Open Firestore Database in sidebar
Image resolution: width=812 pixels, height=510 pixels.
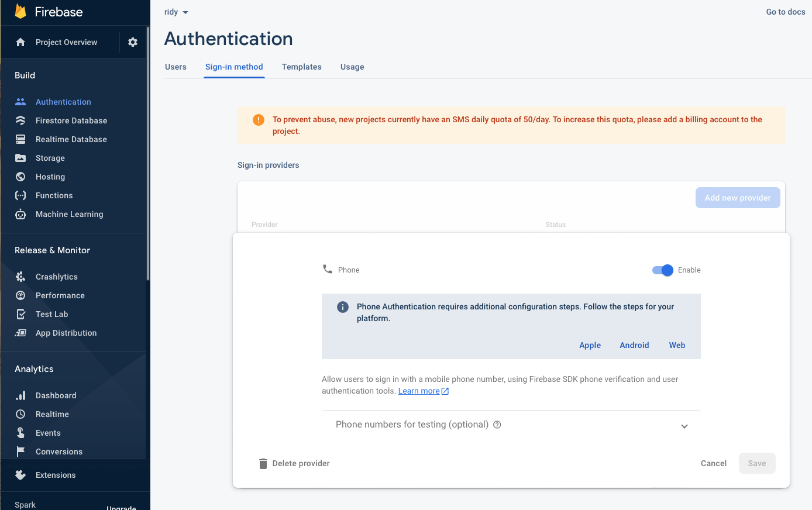click(71, 120)
